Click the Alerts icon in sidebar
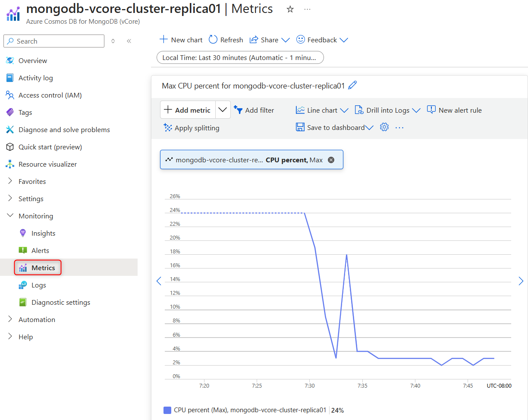The width and height of the screenshot is (528, 420). (22, 250)
